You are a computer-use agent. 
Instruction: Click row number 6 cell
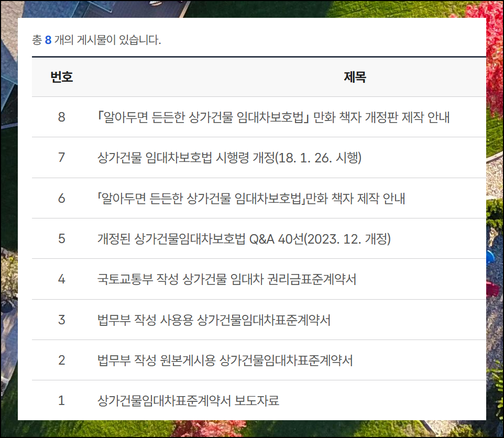pos(62,198)
